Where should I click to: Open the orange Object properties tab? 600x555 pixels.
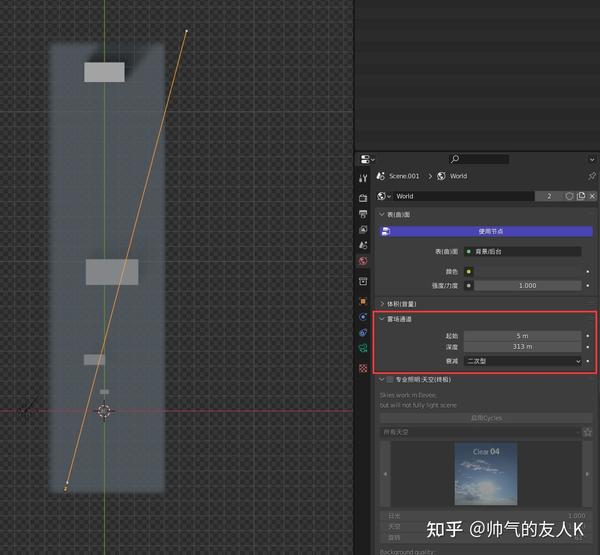click(363, 301)
